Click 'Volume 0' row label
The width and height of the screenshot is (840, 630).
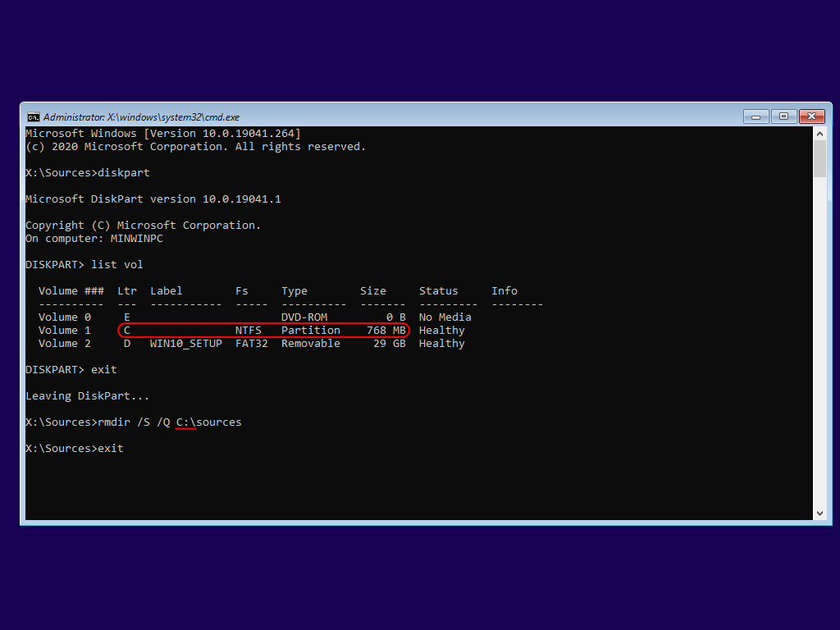coord(65,317)
